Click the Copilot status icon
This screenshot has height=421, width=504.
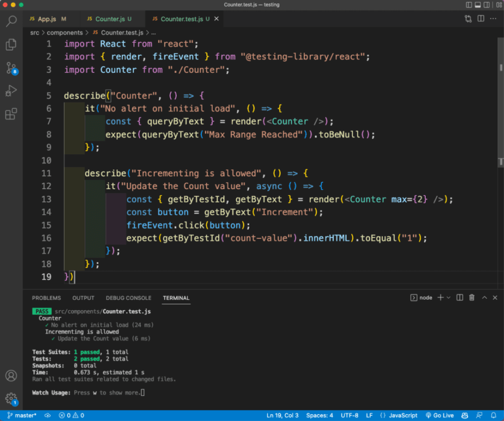click(464, 415)
